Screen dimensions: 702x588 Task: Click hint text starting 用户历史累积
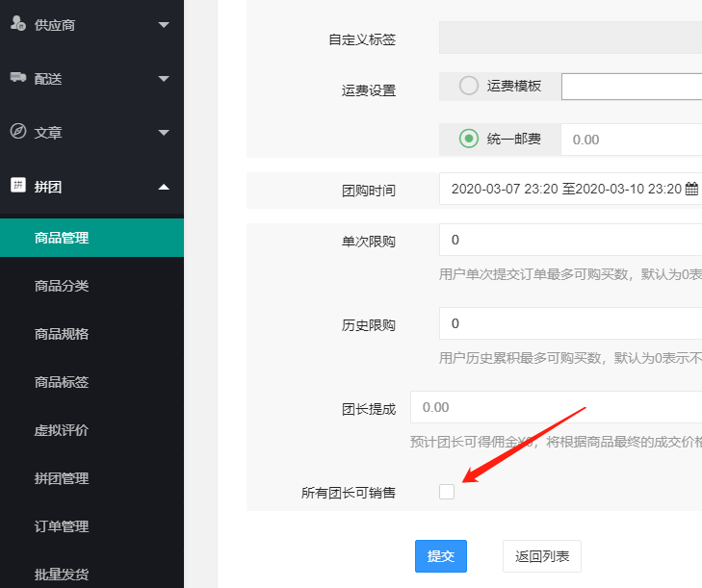[570, 358]
